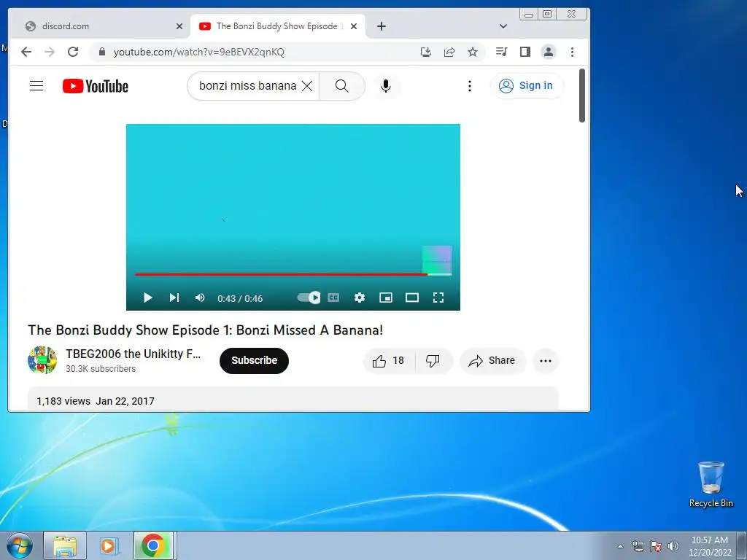Switch to theater mode
747x560 pixels.
(x=412, y=297)
